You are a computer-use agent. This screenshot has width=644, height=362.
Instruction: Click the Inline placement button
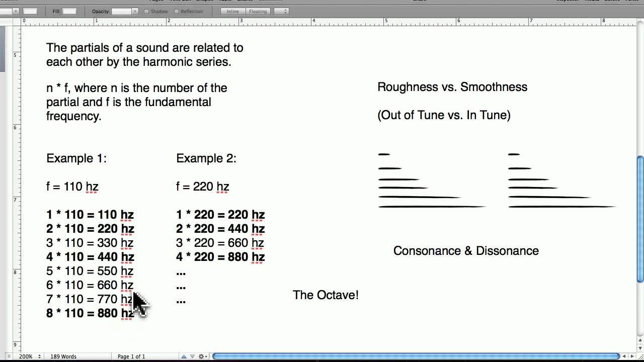tap(233, 11)
